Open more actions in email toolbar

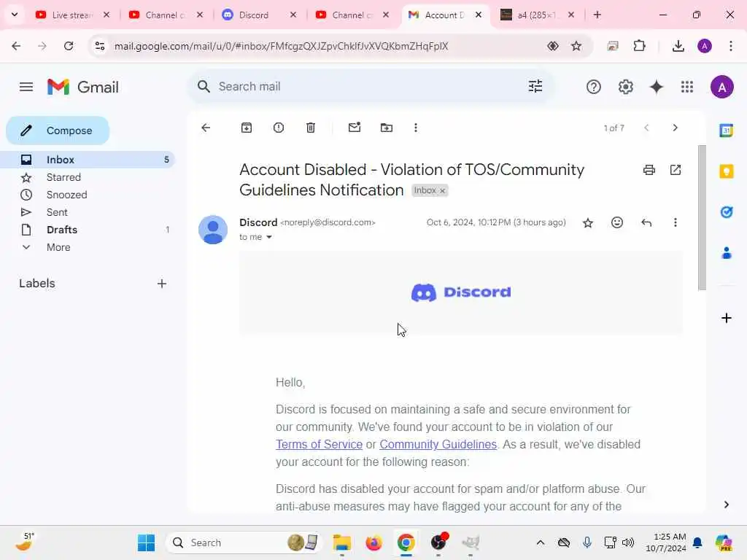[415, 128]
